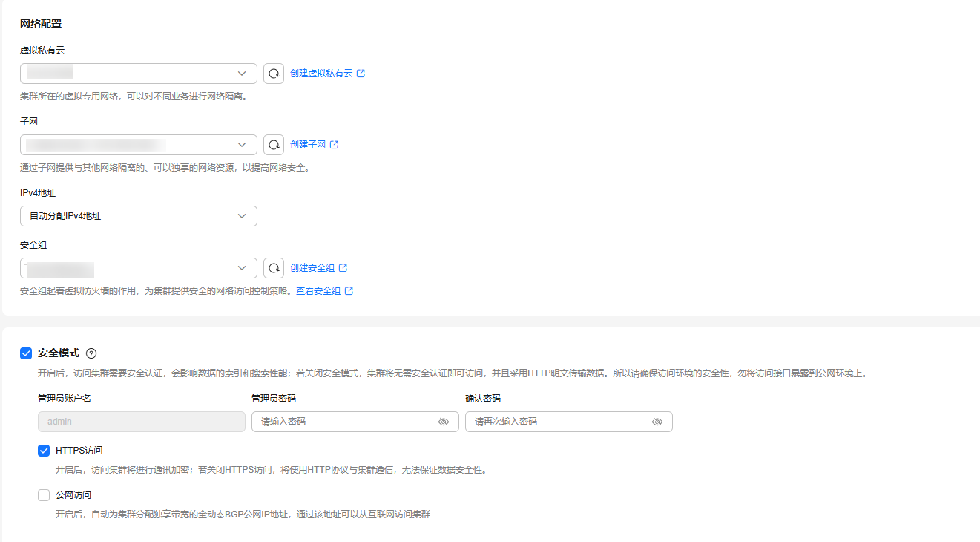
Task: Uncheck the 安全模式 checkbox
Action: point(26,353)
